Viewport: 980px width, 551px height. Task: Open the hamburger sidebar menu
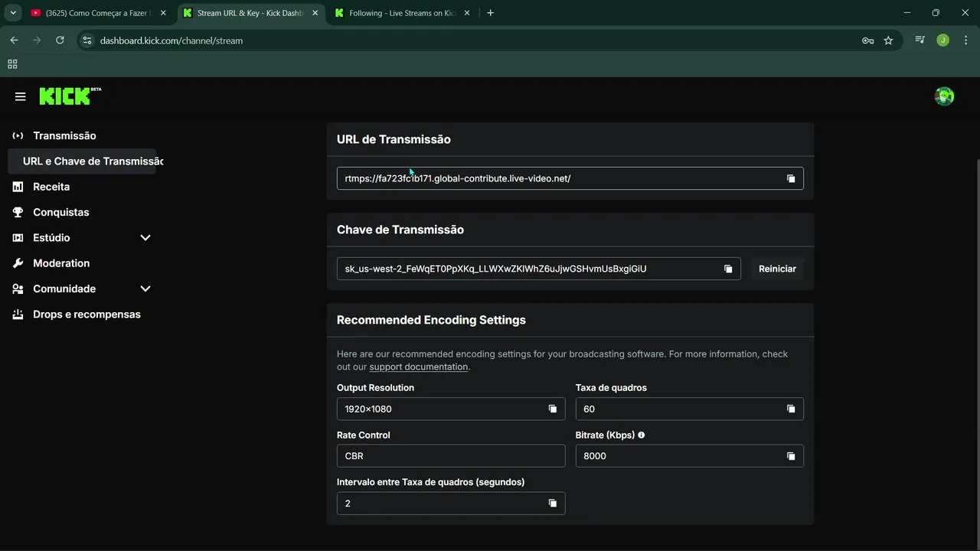[21, 96]
